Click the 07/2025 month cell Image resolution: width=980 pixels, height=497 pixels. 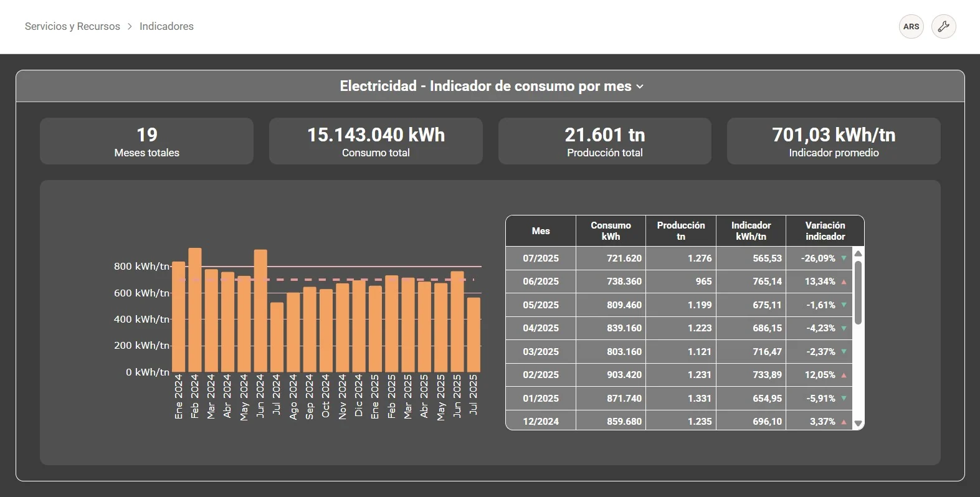(x=541, y=258)
